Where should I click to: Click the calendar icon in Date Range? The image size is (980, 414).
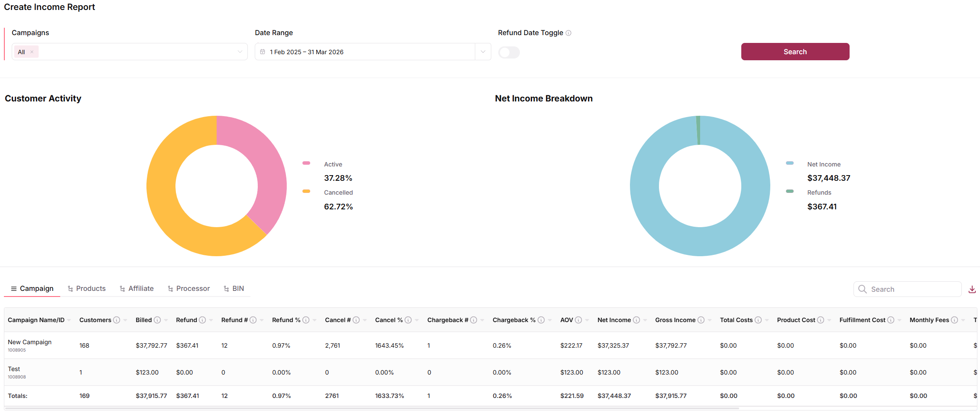[263, 52]
